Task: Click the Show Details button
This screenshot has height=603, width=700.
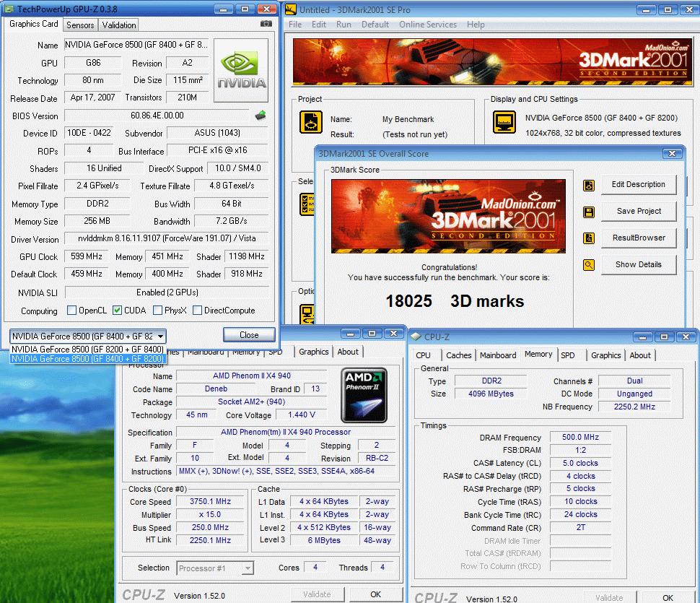Action: point(639,265)
